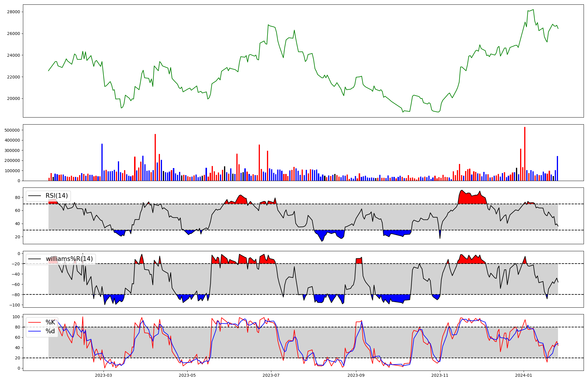The height and width of the screenshot is (382, 588).
Task: Click the 20000 price axis tick label
Action: click(x=14, y=99)
